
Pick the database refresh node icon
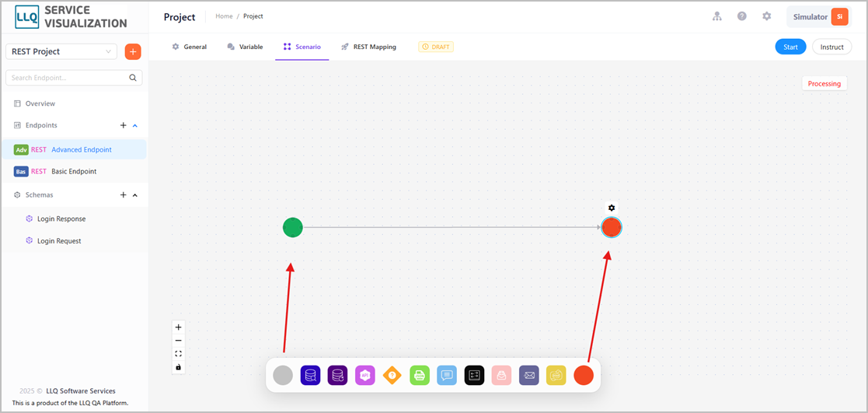338,376
